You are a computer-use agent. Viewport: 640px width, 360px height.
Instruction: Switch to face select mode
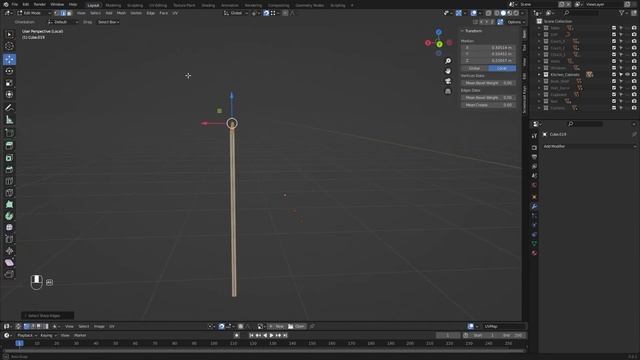coord(69,13)
